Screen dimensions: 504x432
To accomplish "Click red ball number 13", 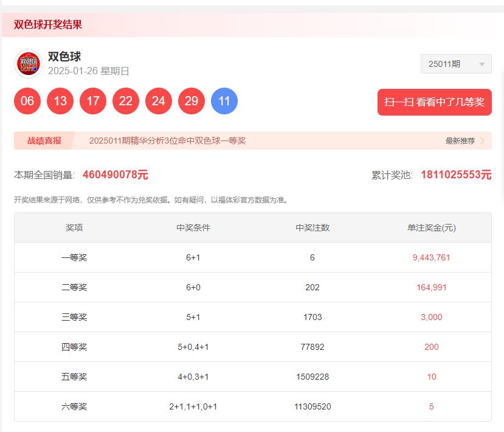I will tap(60, 101).
